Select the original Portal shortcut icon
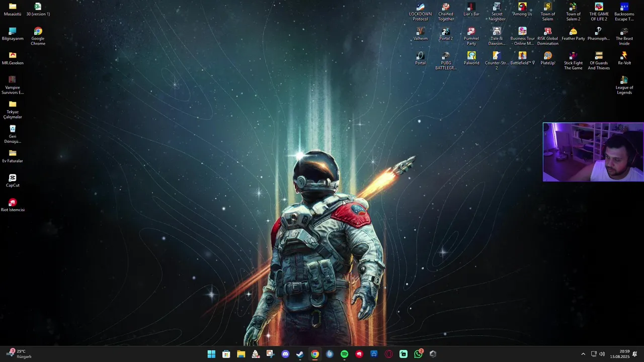The image size is (644, 362). [x=420, y=58]
